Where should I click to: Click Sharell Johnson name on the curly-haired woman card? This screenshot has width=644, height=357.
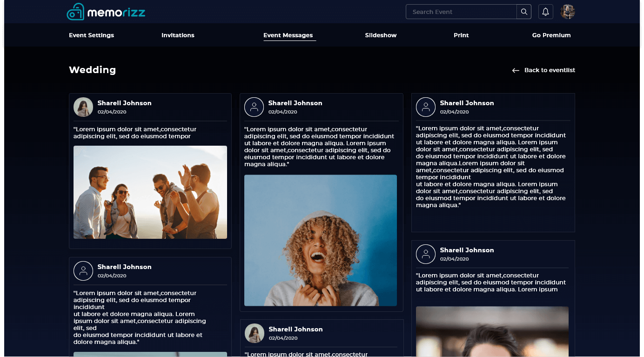pos(295,103)
